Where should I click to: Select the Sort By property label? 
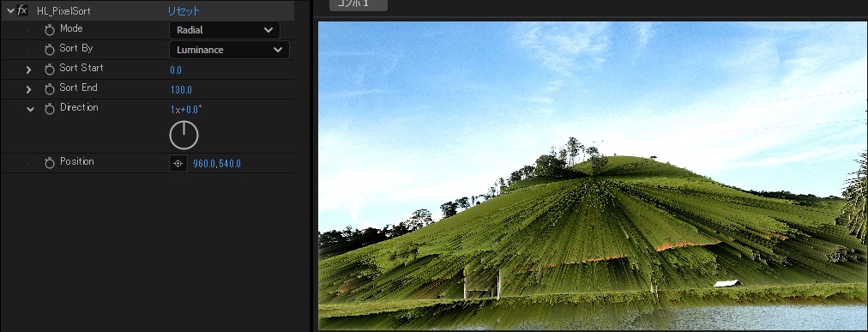75,48
